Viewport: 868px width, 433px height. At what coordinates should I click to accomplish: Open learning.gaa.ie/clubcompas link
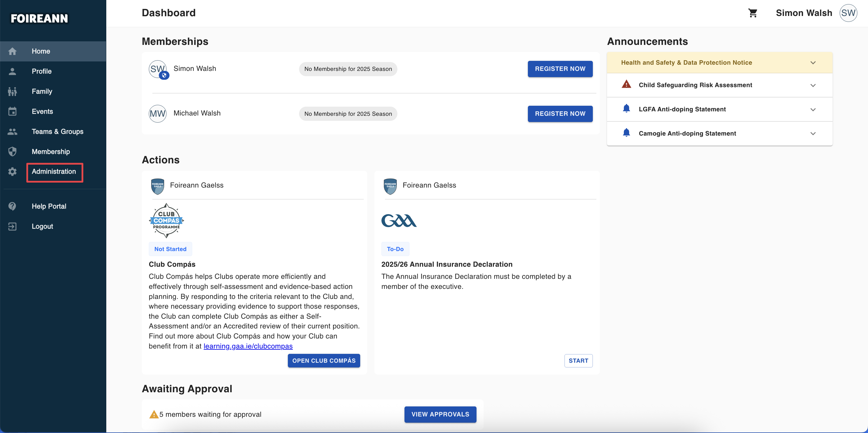[248, 346]
